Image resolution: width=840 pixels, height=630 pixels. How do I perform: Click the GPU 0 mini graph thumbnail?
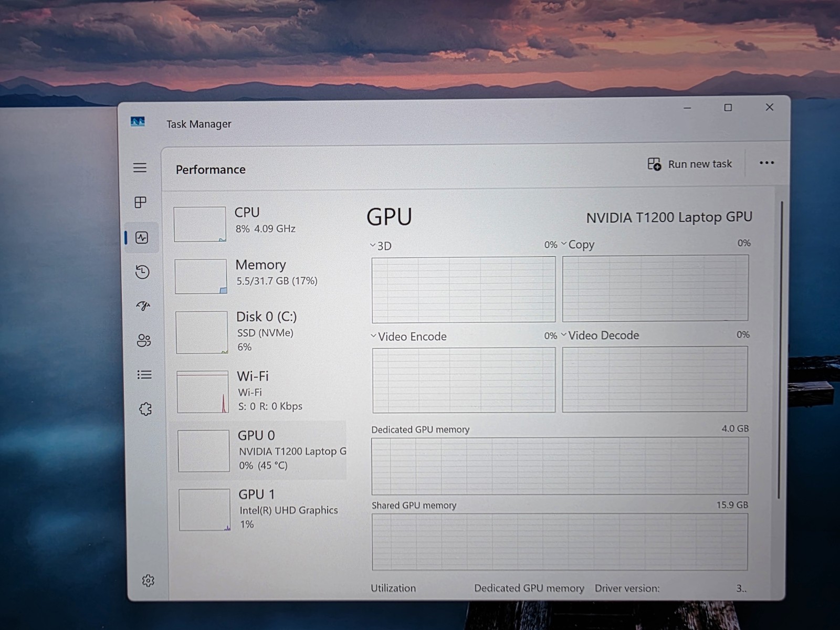coord(204,451)
